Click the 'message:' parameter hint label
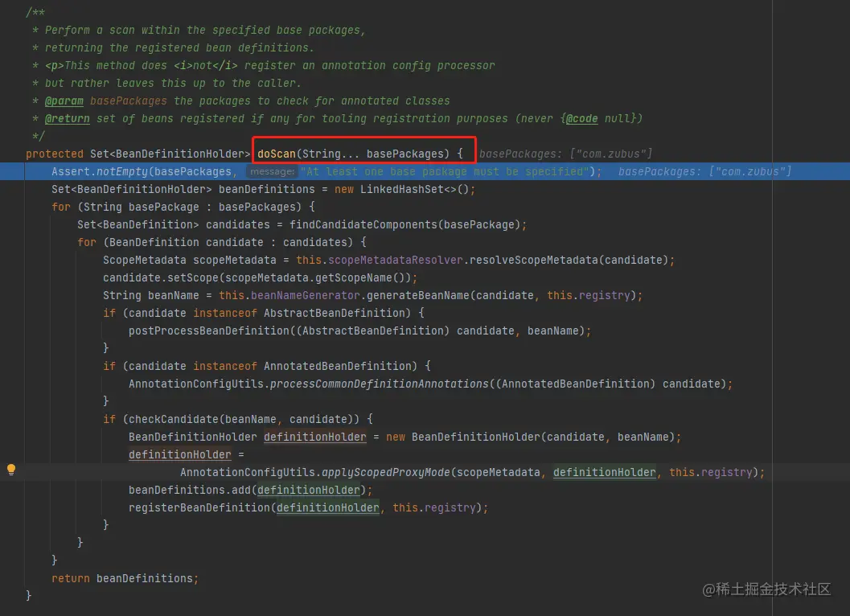Screen dimensions: 850x616 pos(272,171)
